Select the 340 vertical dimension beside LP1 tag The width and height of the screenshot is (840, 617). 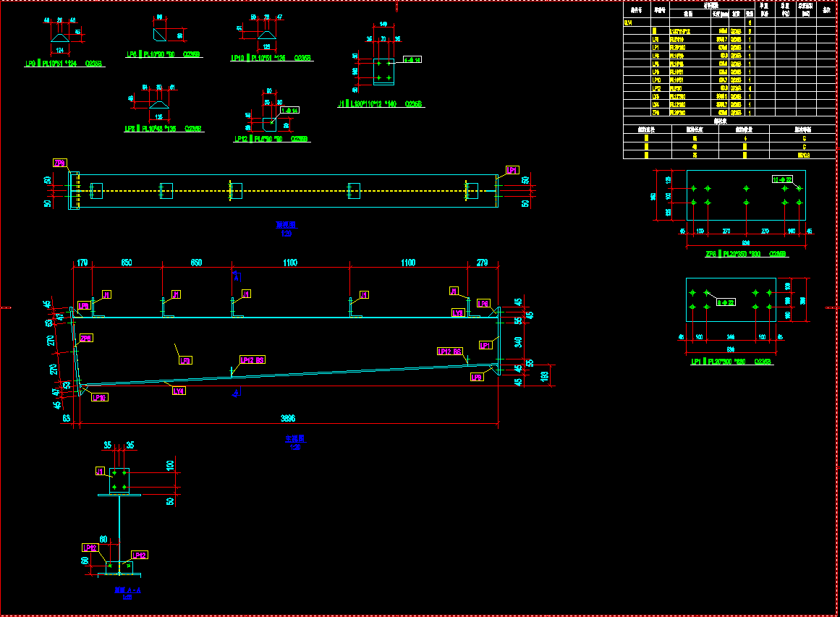[518, 341]
